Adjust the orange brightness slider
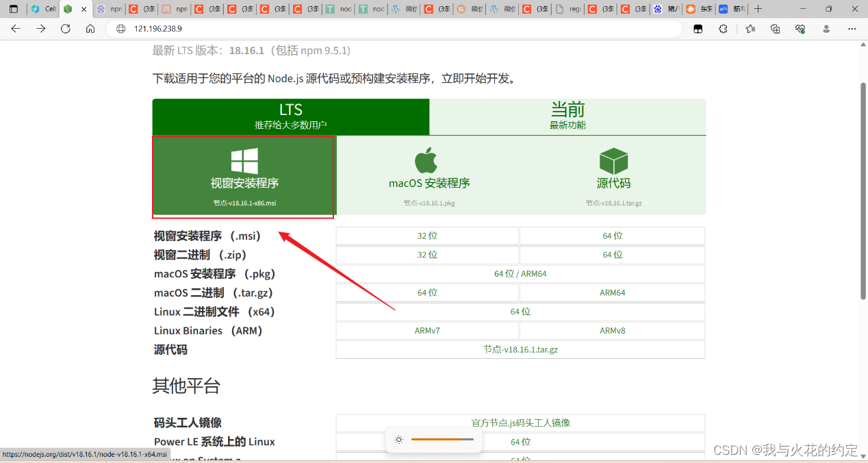This screenshot has width=868, height=463. 442,440
